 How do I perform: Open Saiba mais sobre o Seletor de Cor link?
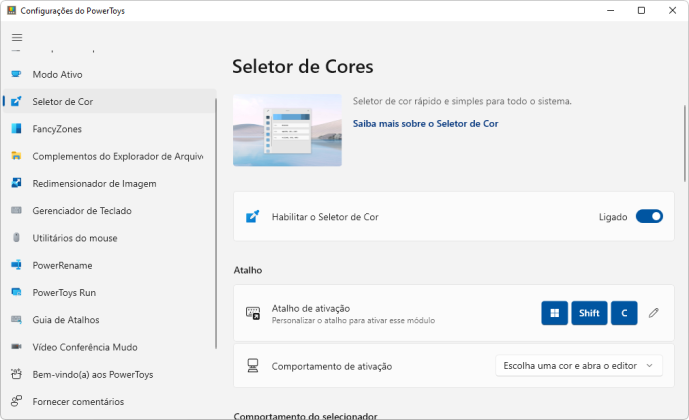pyautogui.click(x=425, y=124)
